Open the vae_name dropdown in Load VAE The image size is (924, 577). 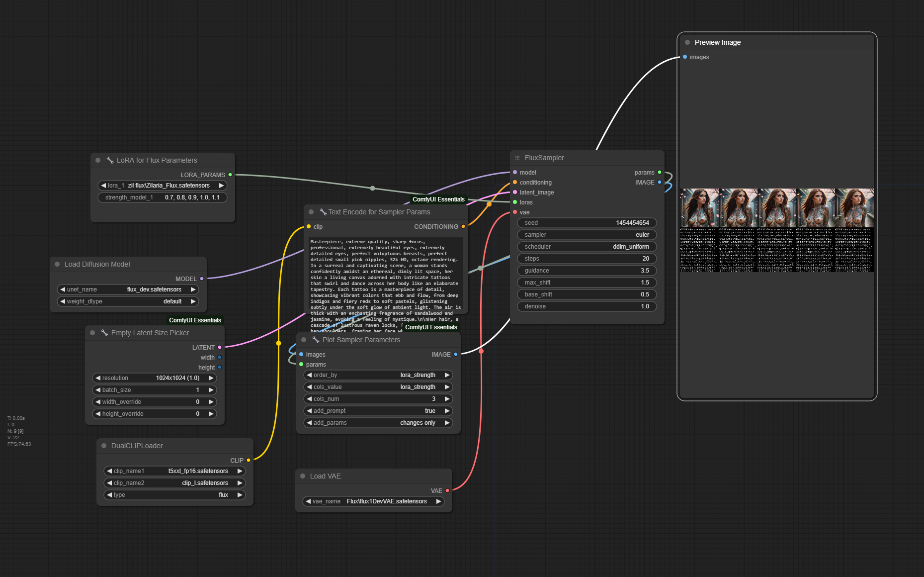point(373,501)
